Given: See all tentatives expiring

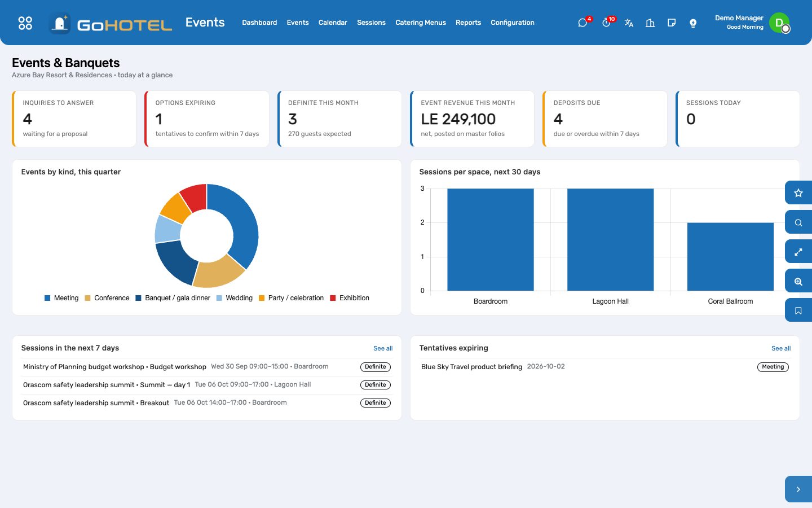Looking at the screenshot, I should pos(781,348).
